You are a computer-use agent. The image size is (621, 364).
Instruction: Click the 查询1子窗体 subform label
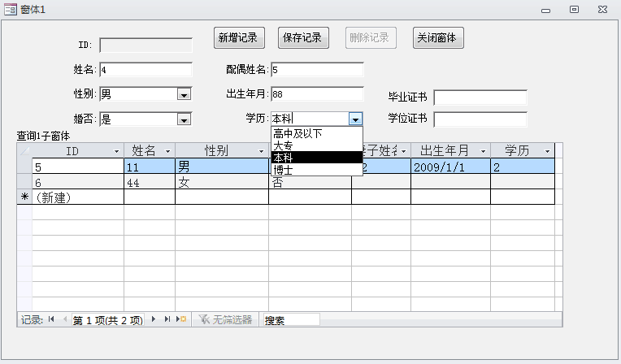click(x=43, y=136)
